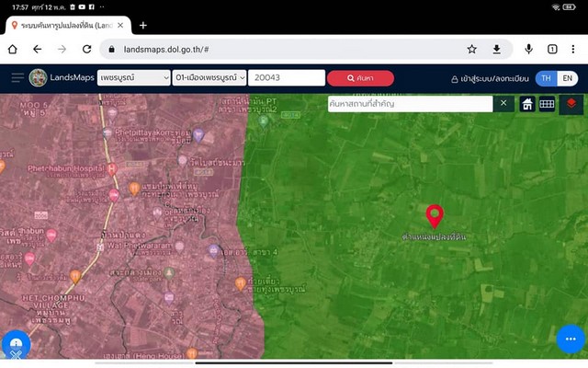Click the measurement ruler icon on map
Image resolution: width=588 pixels, height=368 pixels.
(547, 104)
